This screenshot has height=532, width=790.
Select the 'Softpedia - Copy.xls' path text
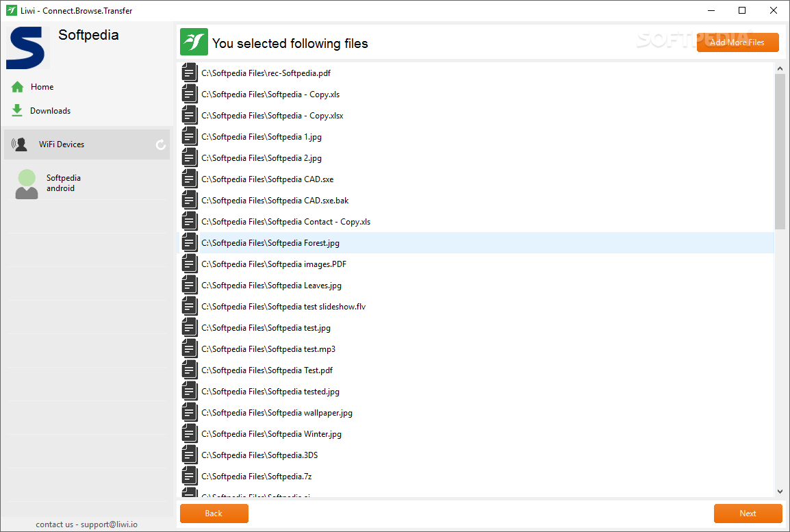pos(270,94)
